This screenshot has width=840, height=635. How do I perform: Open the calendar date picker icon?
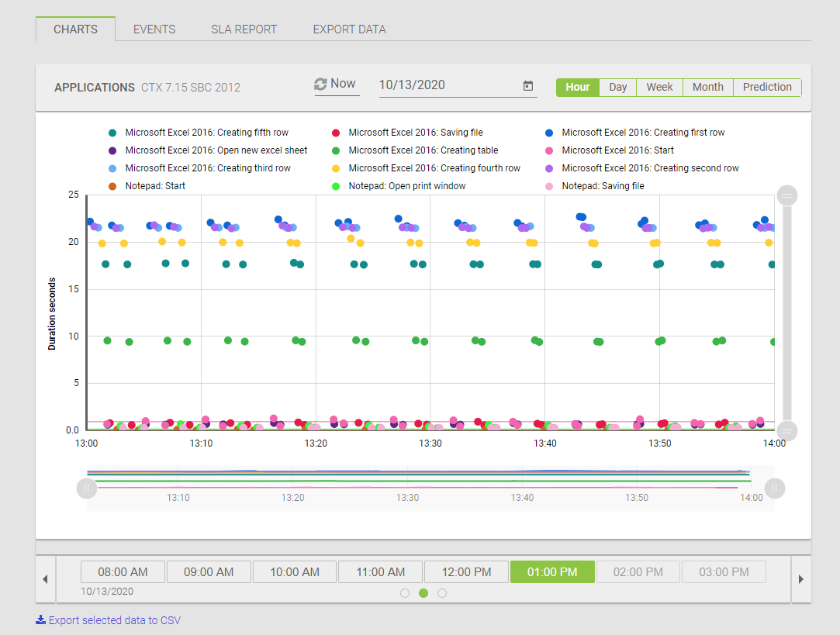click(x=528, y=86)
